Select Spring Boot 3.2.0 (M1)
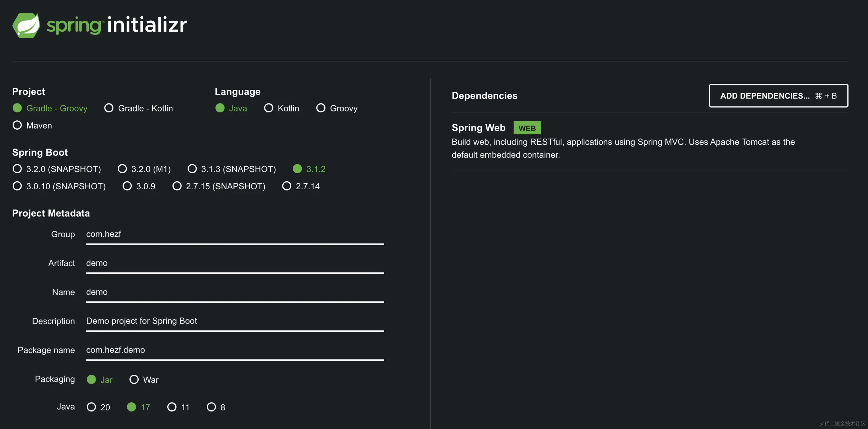Viewport: 868px width, 429px height. click(x=122, y=169)
